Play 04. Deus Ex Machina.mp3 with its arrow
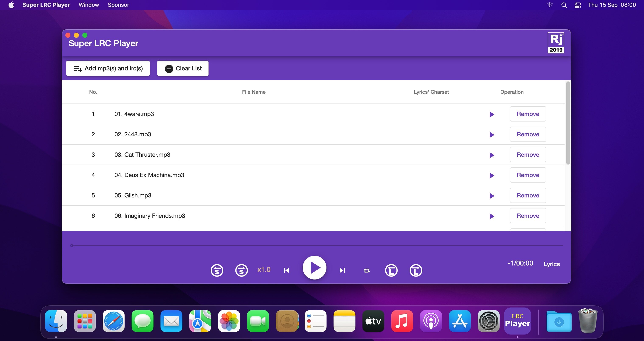This screenshot has width=644, height=341. [x=492, y=176]
